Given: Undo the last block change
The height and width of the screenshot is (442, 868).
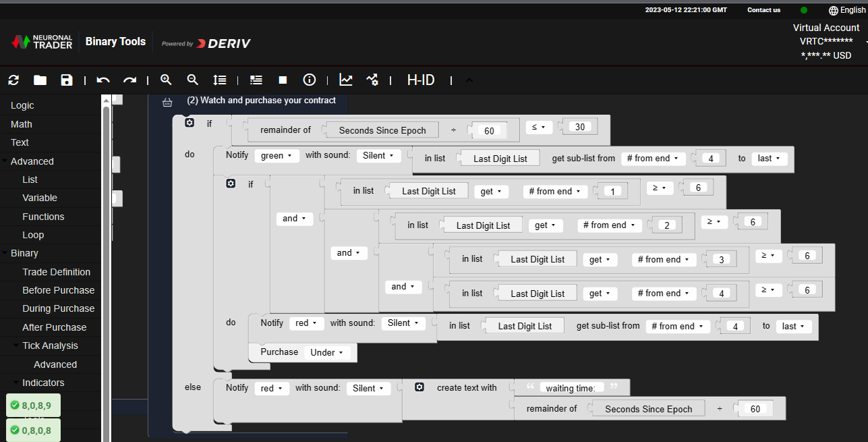Looking at the screenshot, I should click(x=103, y=80).
